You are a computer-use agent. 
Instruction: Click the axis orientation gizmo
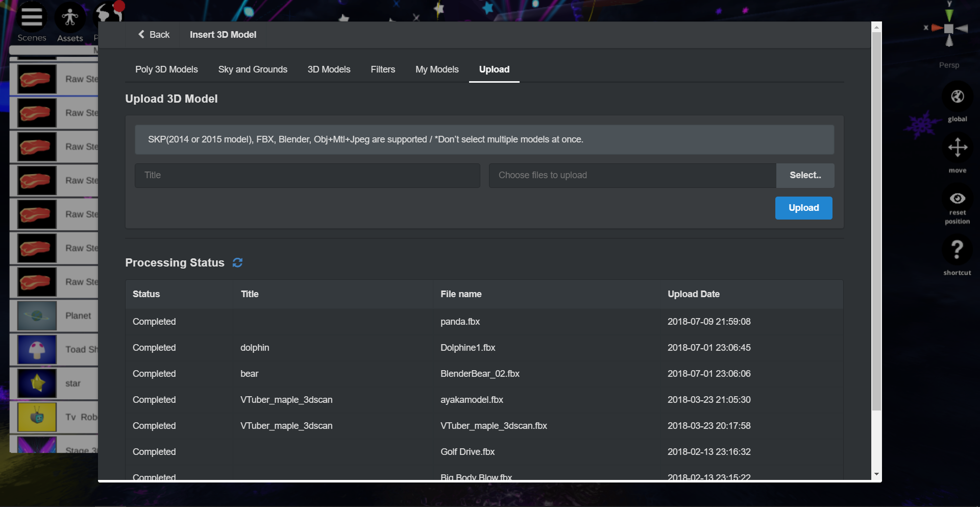(948, 28)
